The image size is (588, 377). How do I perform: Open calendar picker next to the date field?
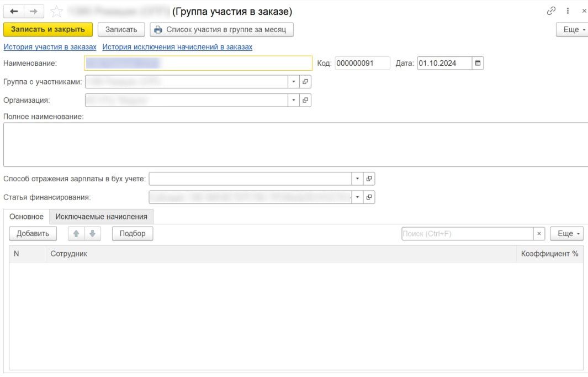coord(478,63)
